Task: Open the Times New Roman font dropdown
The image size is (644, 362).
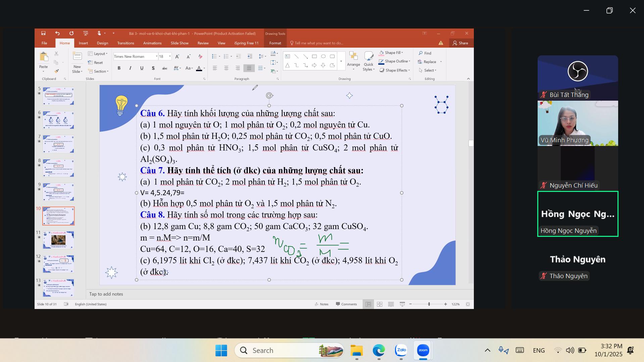Action: 156,56
